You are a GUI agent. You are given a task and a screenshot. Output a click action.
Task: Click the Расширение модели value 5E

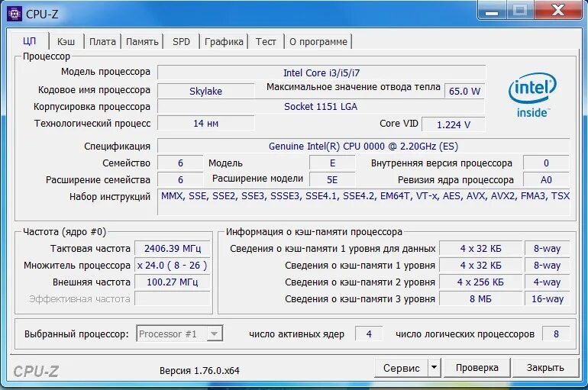pos(332,180)
